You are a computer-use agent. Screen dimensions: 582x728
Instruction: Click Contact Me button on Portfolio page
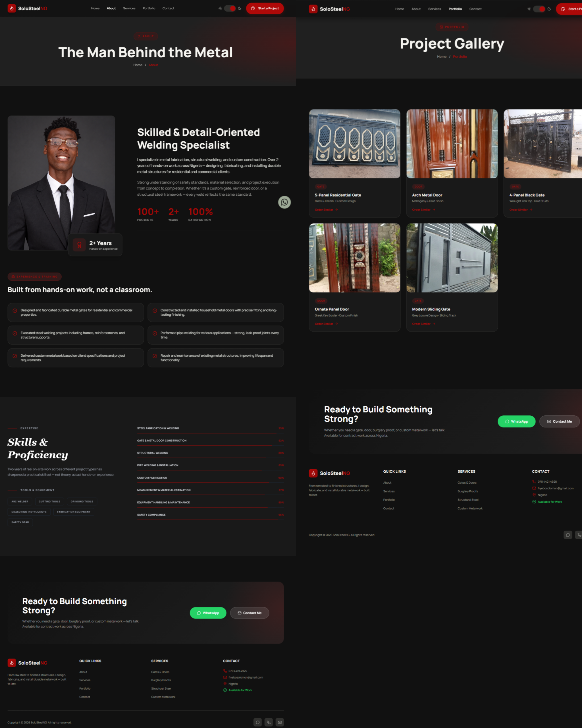point(559,421)
